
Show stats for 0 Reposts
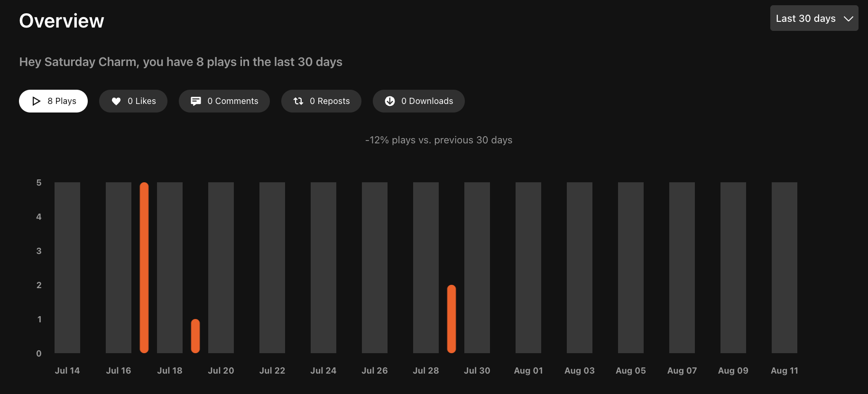[x=321, y=101]
